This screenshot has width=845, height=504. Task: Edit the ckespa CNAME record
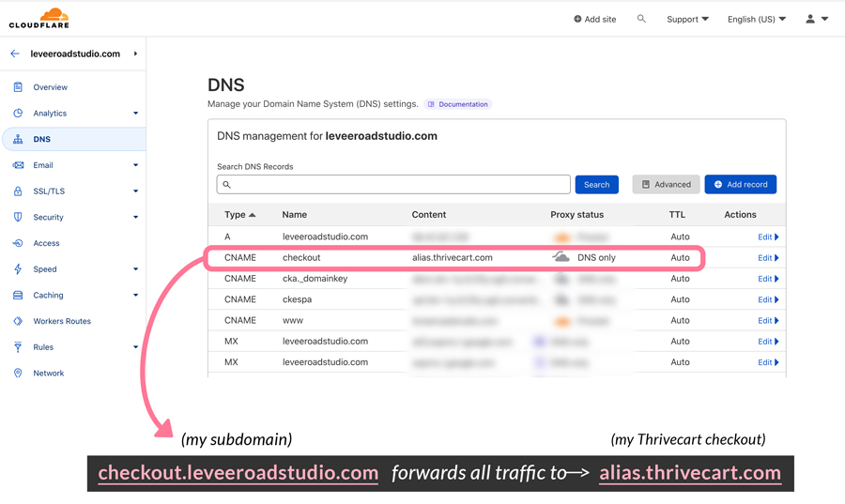[x=768, y=300]
